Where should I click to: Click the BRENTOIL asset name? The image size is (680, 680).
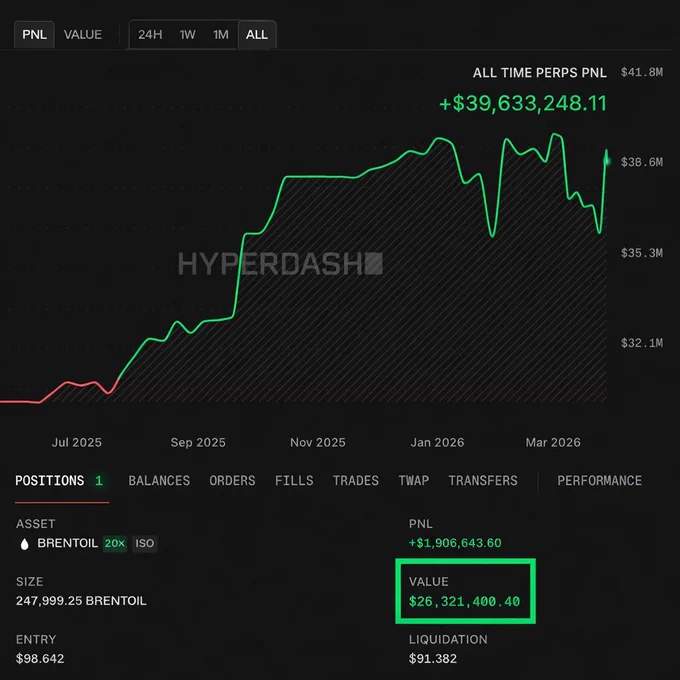pyautogui.click(x=68, y=543)
